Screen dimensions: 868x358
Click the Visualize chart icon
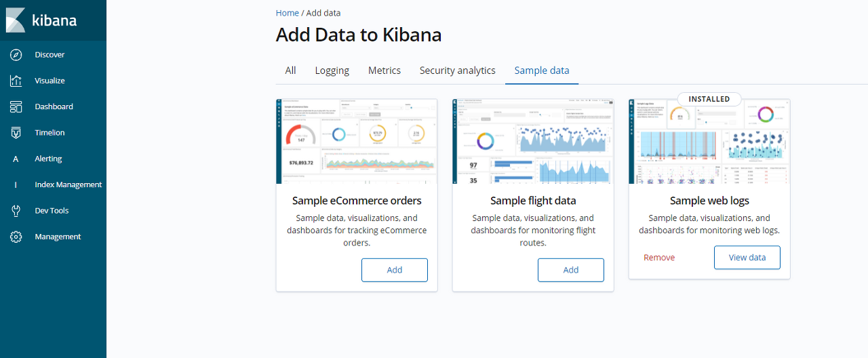(x=16, y=81)
